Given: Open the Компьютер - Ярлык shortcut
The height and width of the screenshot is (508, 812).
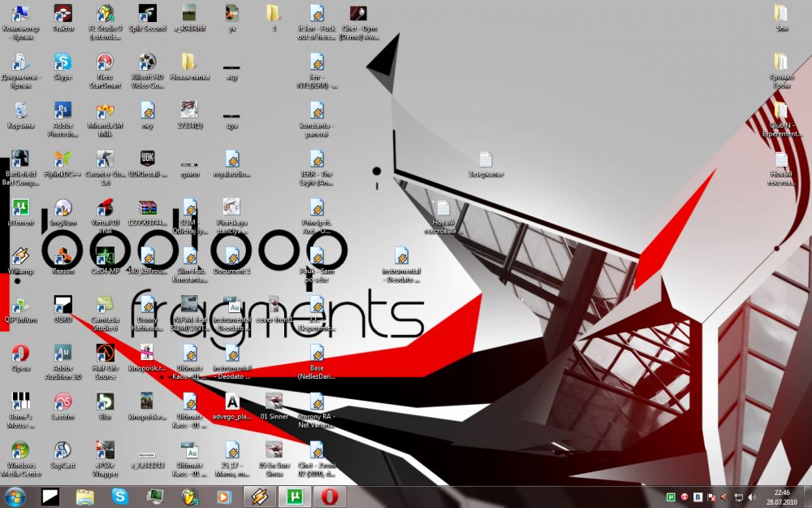Looking at the screenshot, I should click(21, 22).
